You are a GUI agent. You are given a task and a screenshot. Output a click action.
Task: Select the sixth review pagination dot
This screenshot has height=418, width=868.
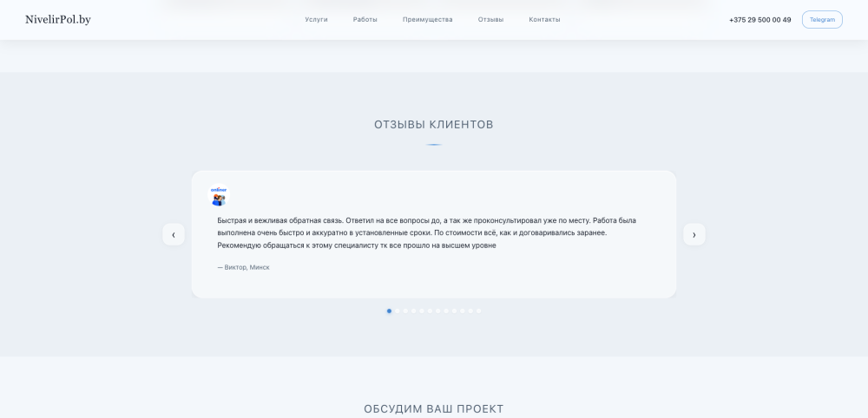pos(431,310)
